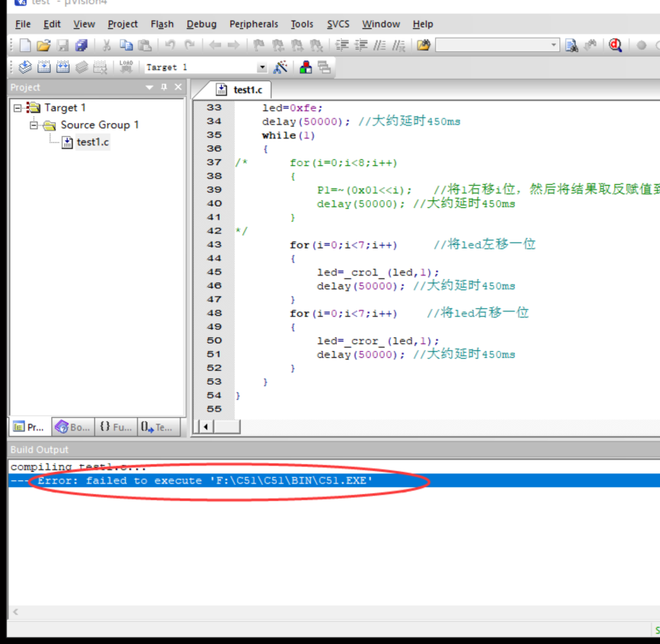The image size is (660, 644).
Task: Open the File menu
Action: tap(23, 24)
